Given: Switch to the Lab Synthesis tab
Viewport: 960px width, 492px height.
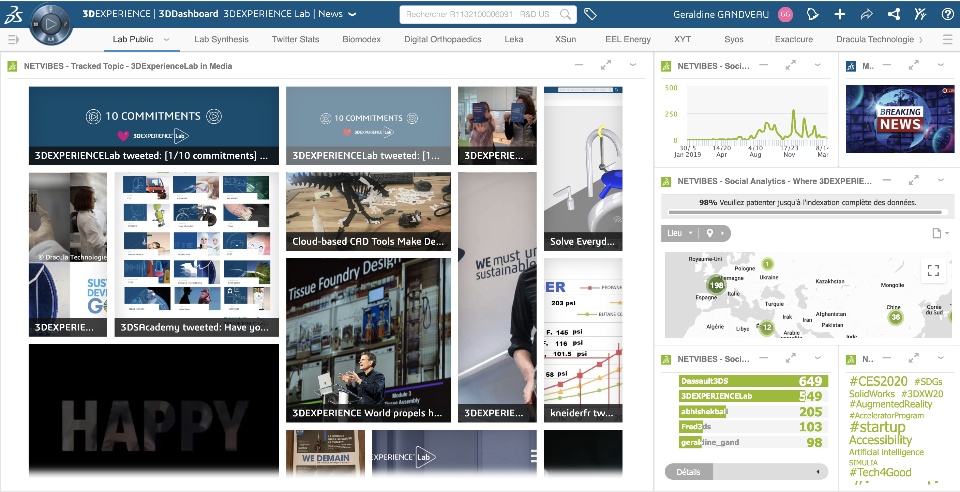Looking at the screenshot, I should tap(221, 39).
